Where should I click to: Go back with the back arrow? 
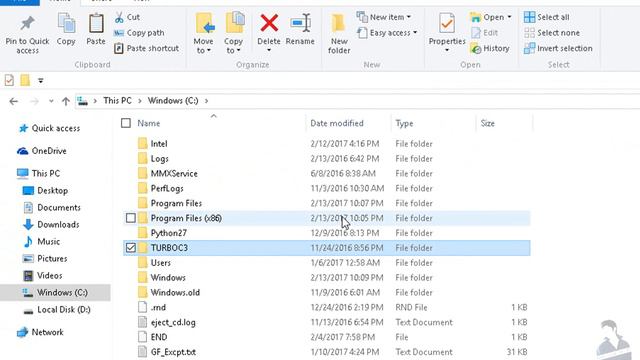(x=13, y=101)
